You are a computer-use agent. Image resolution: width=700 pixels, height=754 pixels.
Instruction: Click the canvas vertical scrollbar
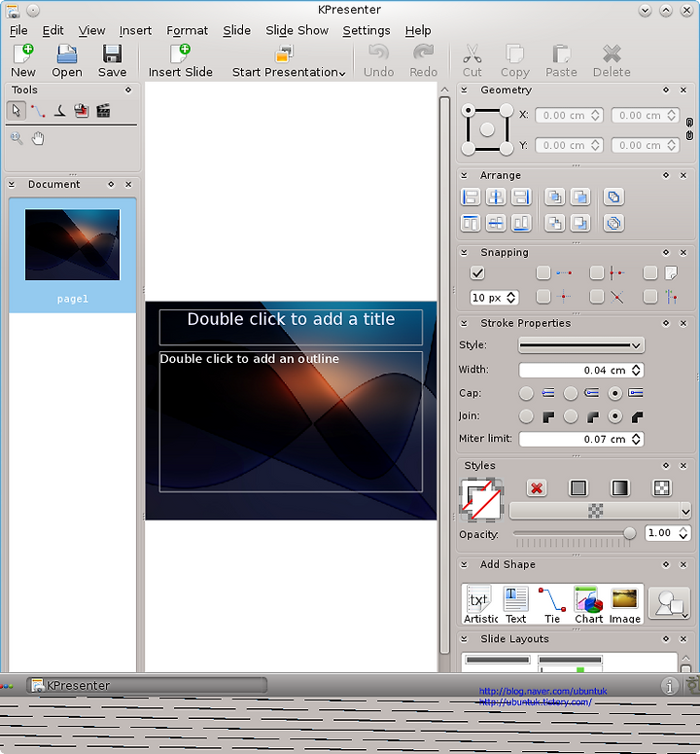pyautogui.click(x=444, y=377)
